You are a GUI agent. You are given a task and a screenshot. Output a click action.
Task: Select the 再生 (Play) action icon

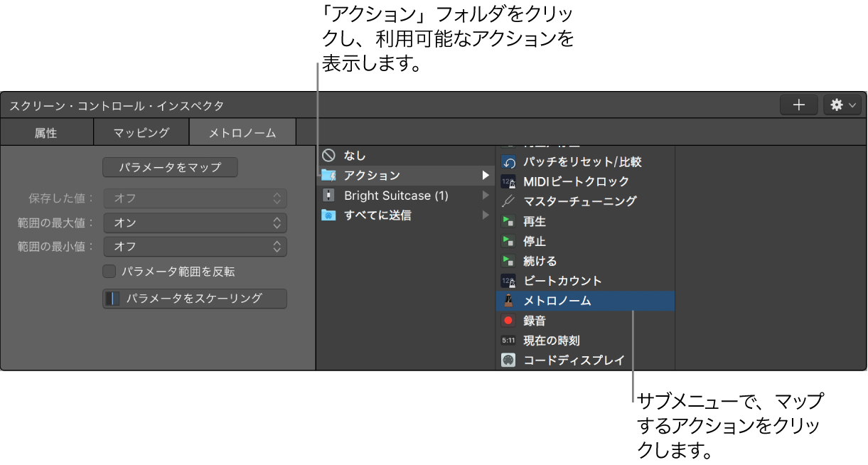click(508, 221)
